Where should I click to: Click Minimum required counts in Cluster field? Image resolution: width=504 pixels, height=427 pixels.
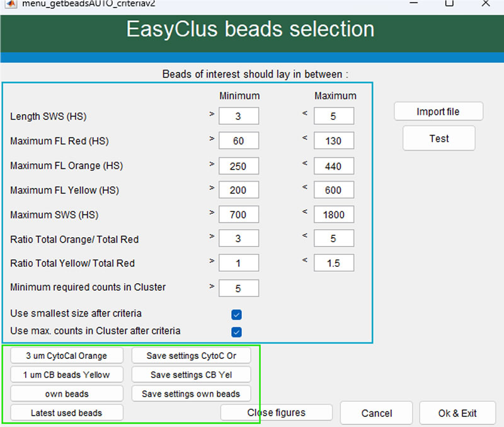point(239,288)
